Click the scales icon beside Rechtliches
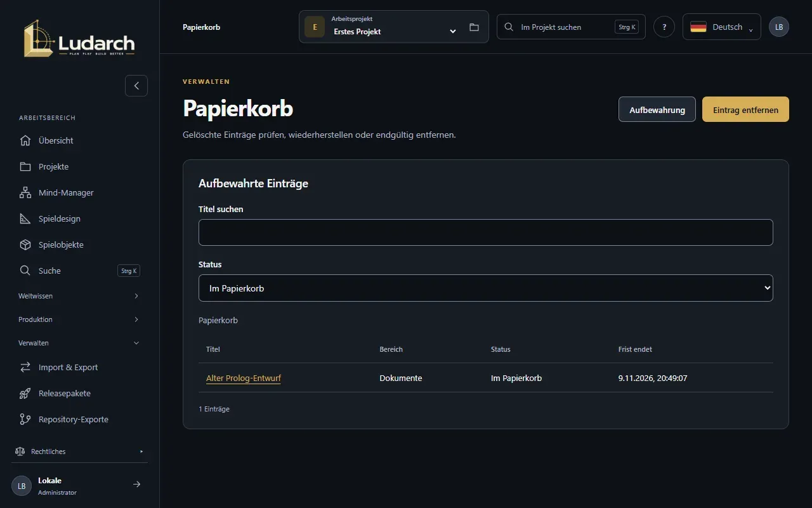 pyautogui.click(x=20, y=451)
